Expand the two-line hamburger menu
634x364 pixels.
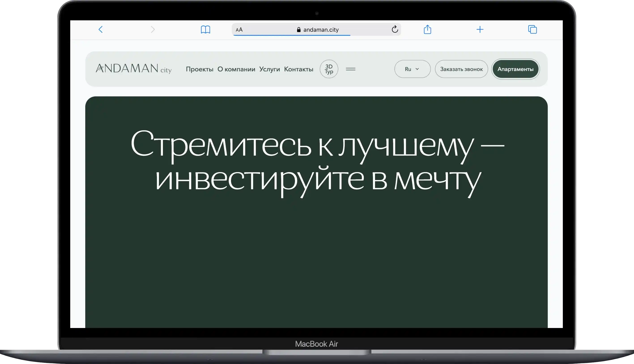click(x=350, y=69)
